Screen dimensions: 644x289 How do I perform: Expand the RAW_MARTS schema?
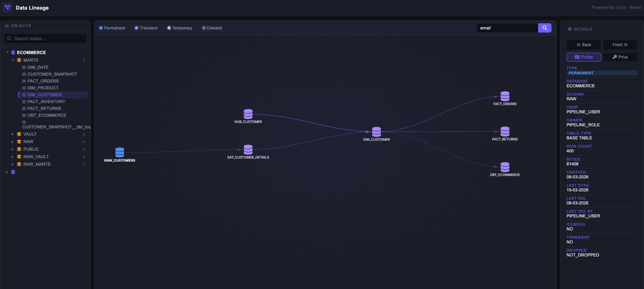tap(13, 164)
